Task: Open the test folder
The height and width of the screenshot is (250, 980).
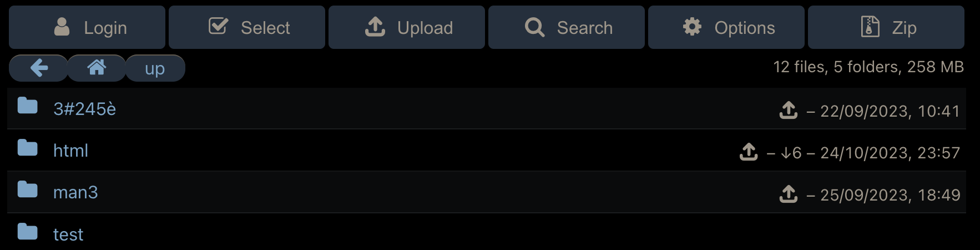Action: [x=68, y=234]
